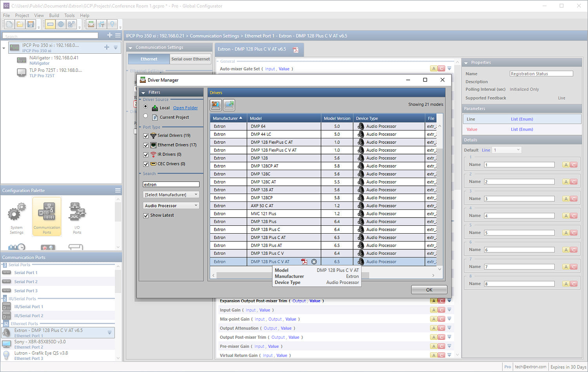Expand the Mix-point Gain row arrow
Screen dimensions: 588x372
coord(449,319)
